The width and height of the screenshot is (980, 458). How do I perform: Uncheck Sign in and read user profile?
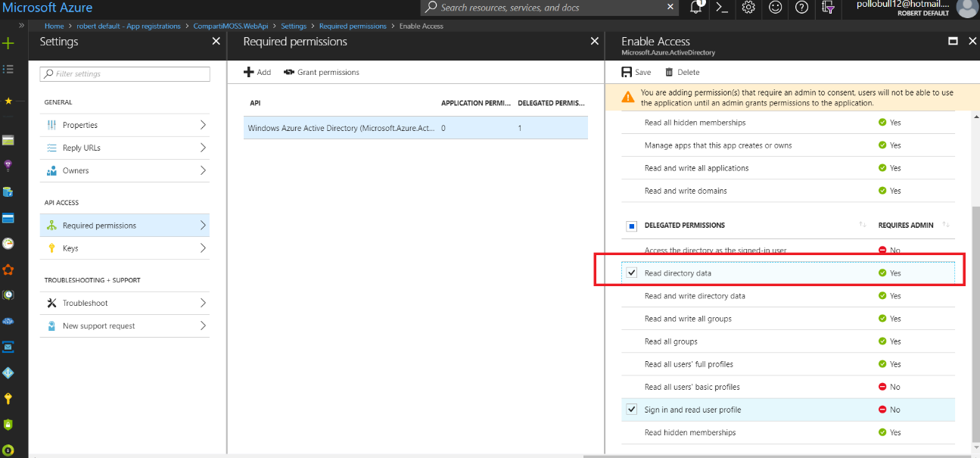631,409
